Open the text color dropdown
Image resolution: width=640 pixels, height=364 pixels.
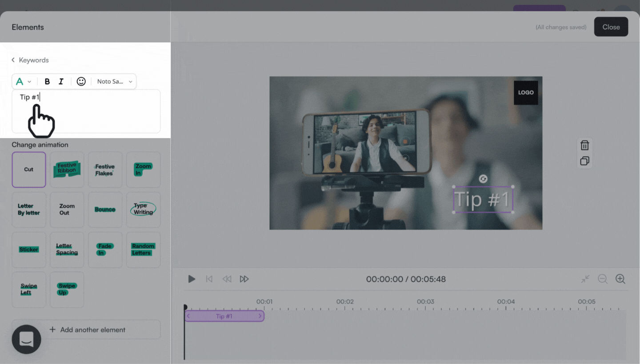pos(24,82)
